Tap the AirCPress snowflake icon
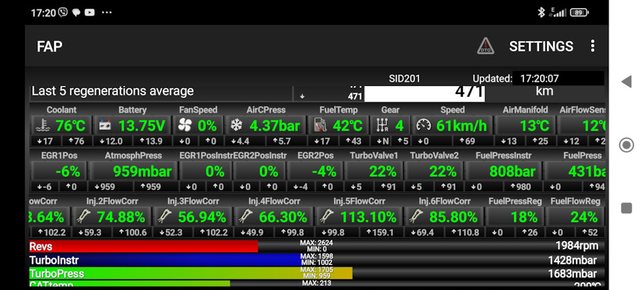The width and height of the screenshot is (644, 290). (236, 126)
